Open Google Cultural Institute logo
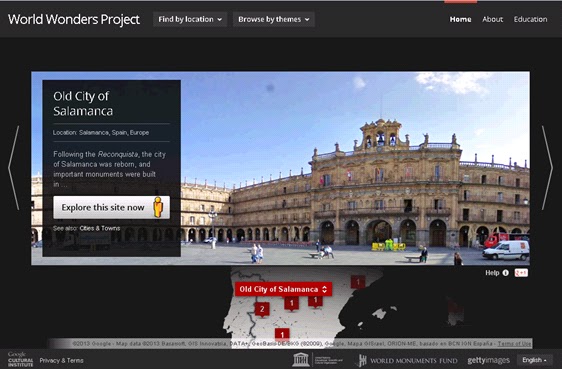Image resolution: width=562 pixels, height=369 pixels. point(20,359)
